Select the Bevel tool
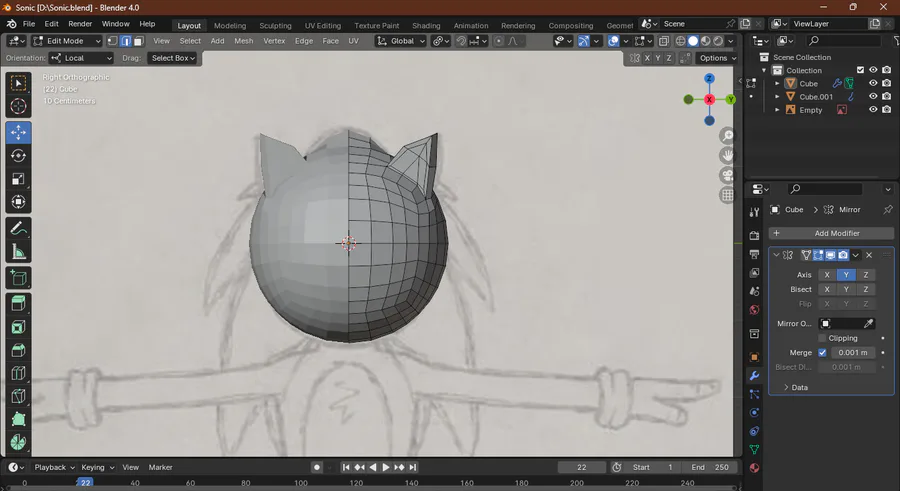This screenshot has height=491, width=900. (x=18, y=350)
